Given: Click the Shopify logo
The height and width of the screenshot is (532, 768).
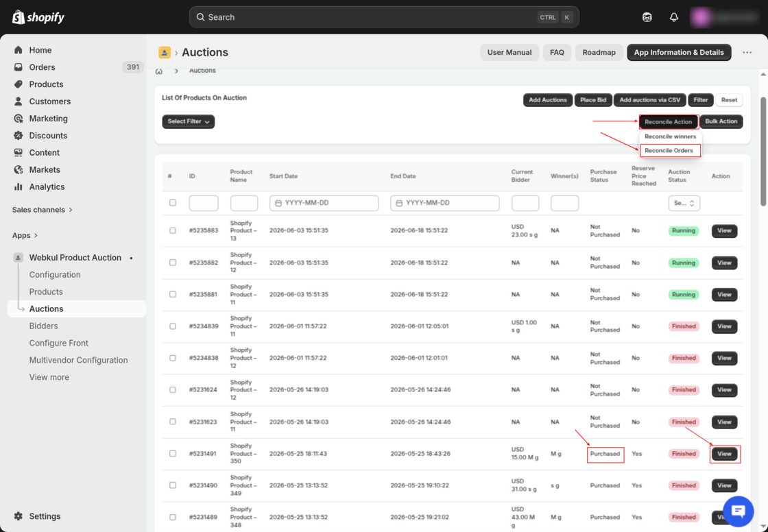Looking at the screenshot, I should 38,17.
